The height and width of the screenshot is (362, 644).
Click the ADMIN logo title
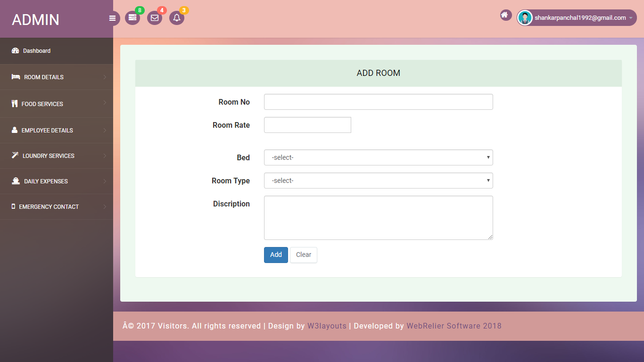[35, 20]
